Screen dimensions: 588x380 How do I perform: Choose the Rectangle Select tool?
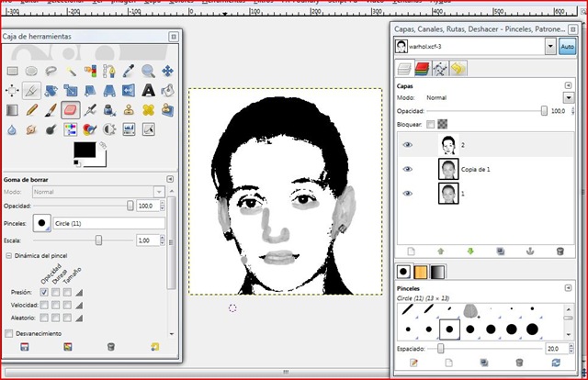(12, 71)
